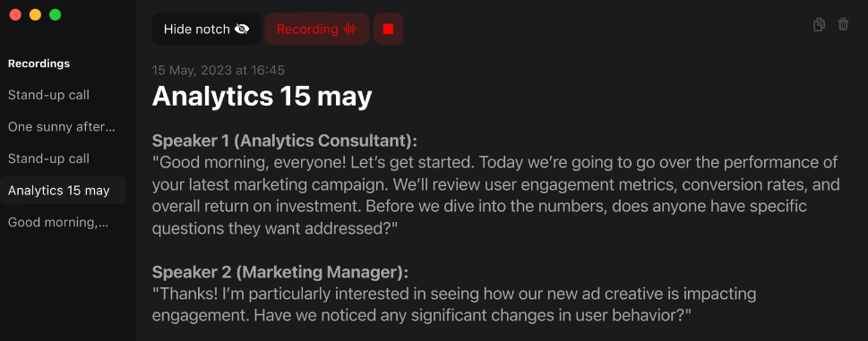Select the One sunny after... recording

pyautogui.click(x=63, y=127)
